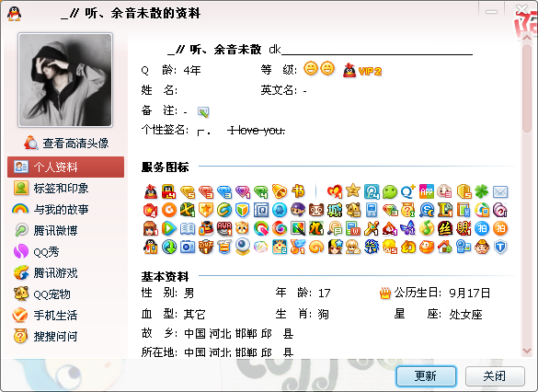Select the 个人资料 sidebar tab

tap(66, 167)
